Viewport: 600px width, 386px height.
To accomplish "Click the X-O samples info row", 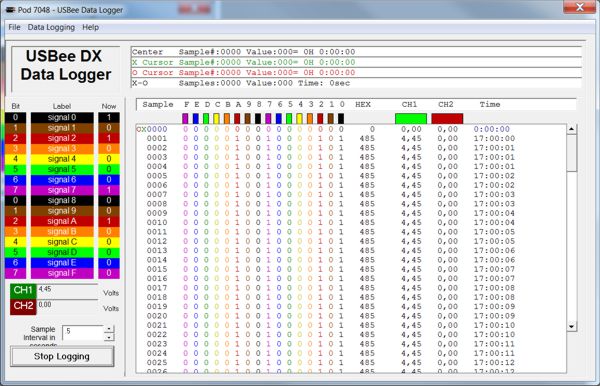I will [x=356, y=83].
